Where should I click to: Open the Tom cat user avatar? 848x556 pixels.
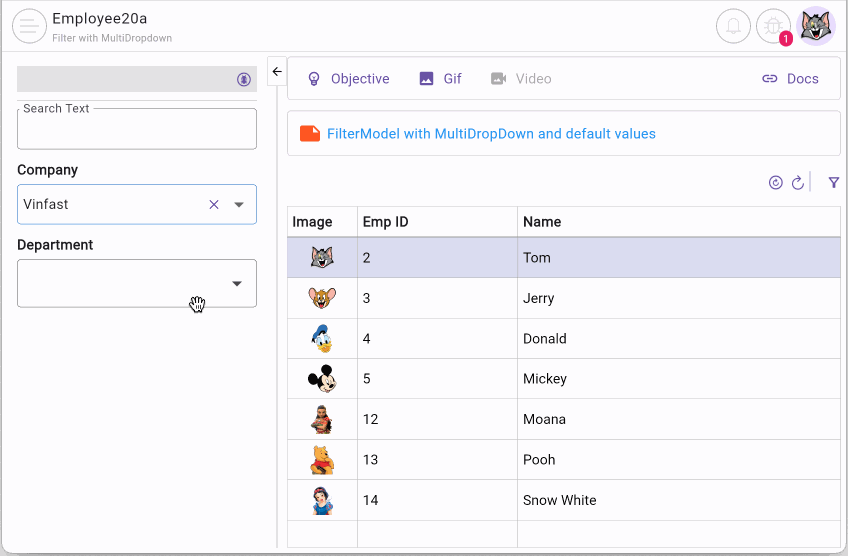click(x=815, y=26)
